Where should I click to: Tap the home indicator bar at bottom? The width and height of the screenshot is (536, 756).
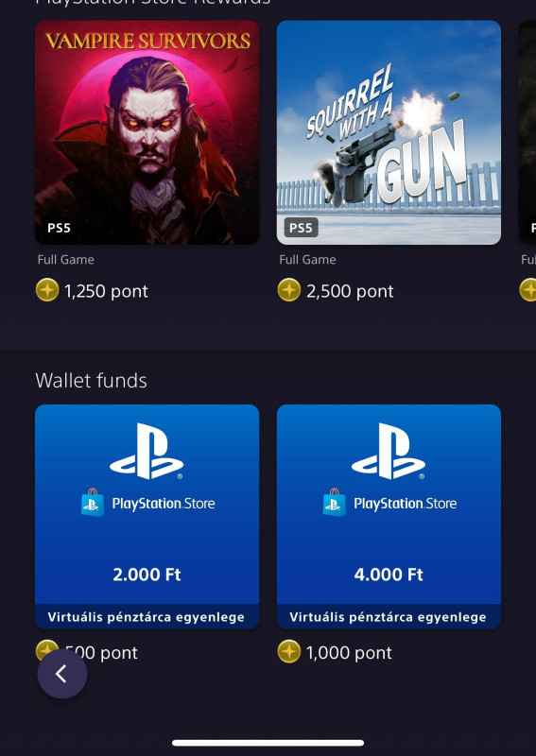pyautogui.click(x=268, y=743)
